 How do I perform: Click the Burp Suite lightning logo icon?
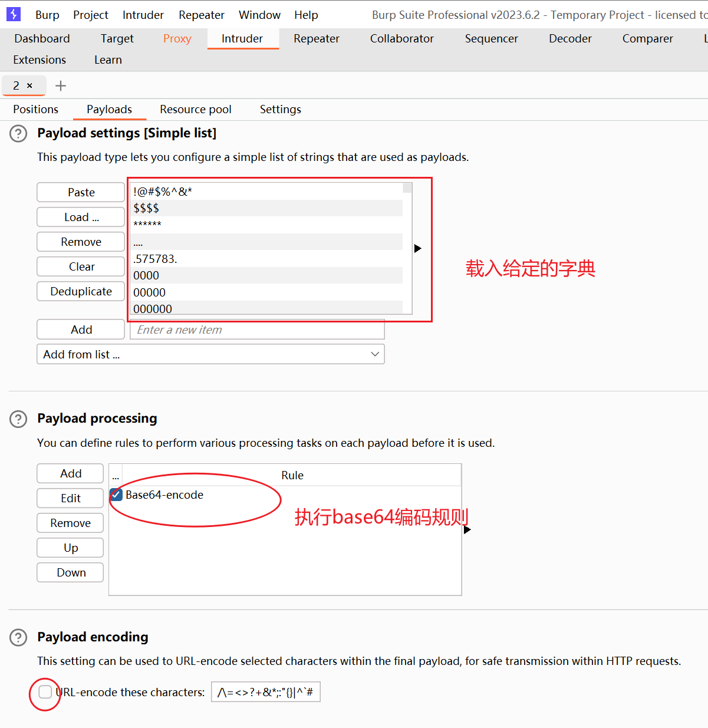[x=13, y=14]
